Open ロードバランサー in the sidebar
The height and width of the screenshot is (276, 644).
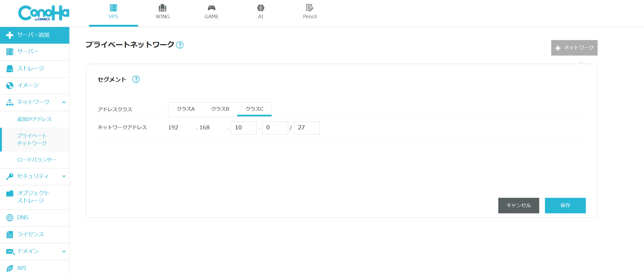point(37,160)
